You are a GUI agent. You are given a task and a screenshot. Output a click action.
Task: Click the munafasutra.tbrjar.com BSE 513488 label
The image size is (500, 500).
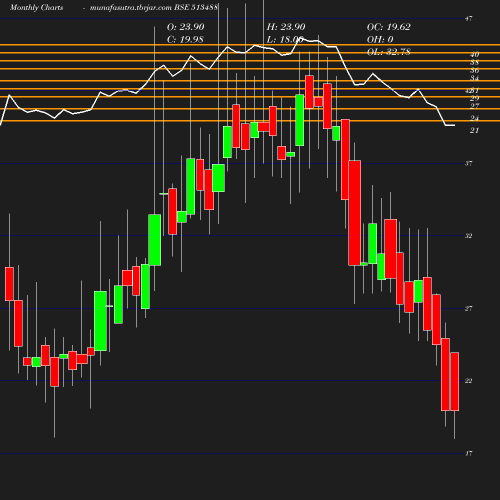pos(154,8)
